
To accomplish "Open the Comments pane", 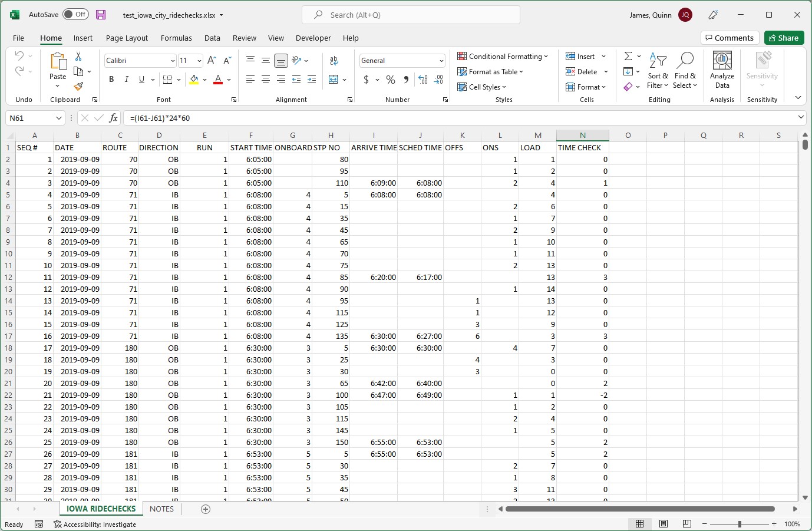I will pyautogui.click(x=730, y=37).
